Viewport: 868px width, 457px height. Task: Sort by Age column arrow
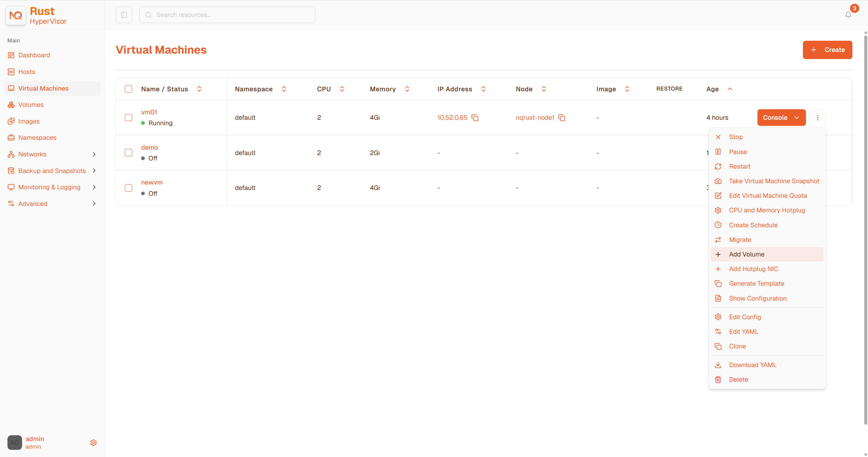[x=730, y=89]
